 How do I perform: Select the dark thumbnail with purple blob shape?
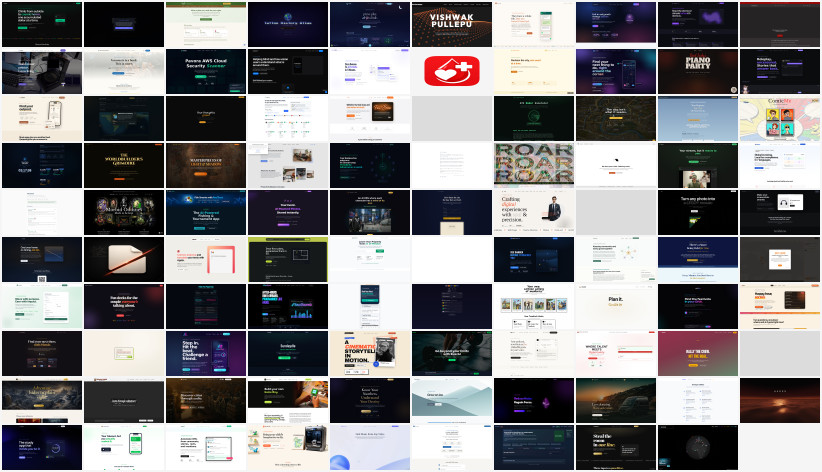tap(698, 24)
